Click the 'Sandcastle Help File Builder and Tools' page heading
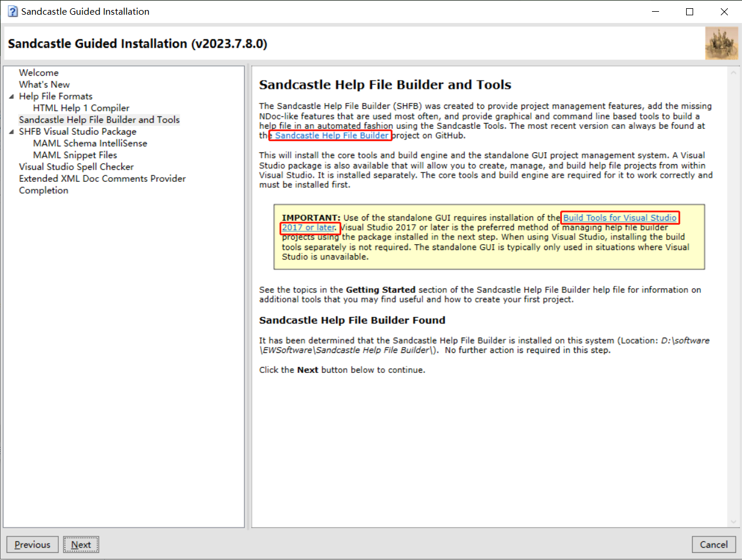The height and width of the screenshot is (560, 742). 385,85
